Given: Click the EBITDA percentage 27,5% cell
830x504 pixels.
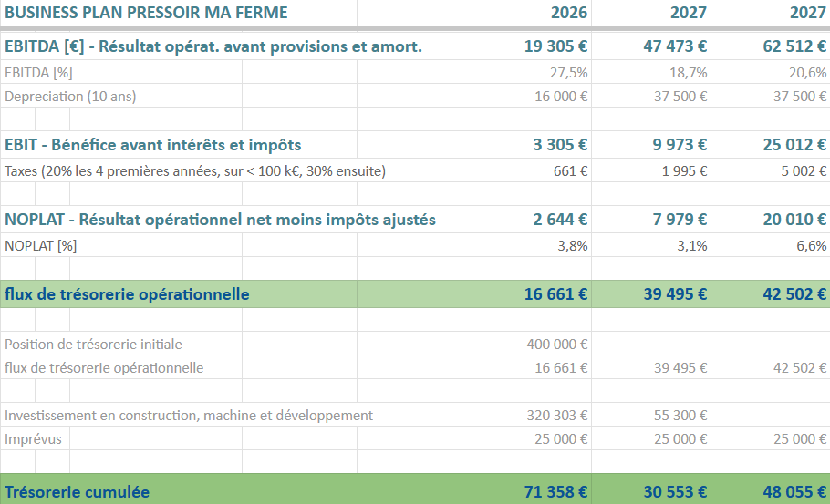Looking at the screenshot, I should coord(569,72).
